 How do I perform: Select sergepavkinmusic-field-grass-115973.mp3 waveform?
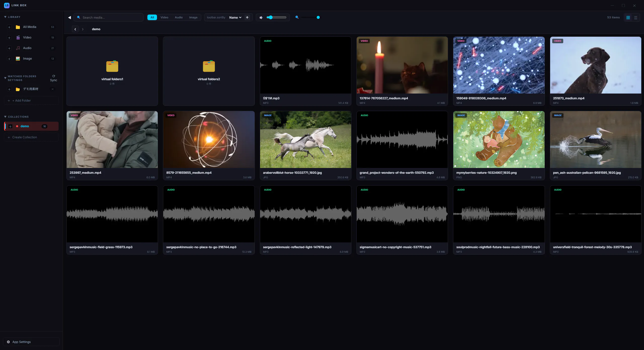[x=112, y=214]
